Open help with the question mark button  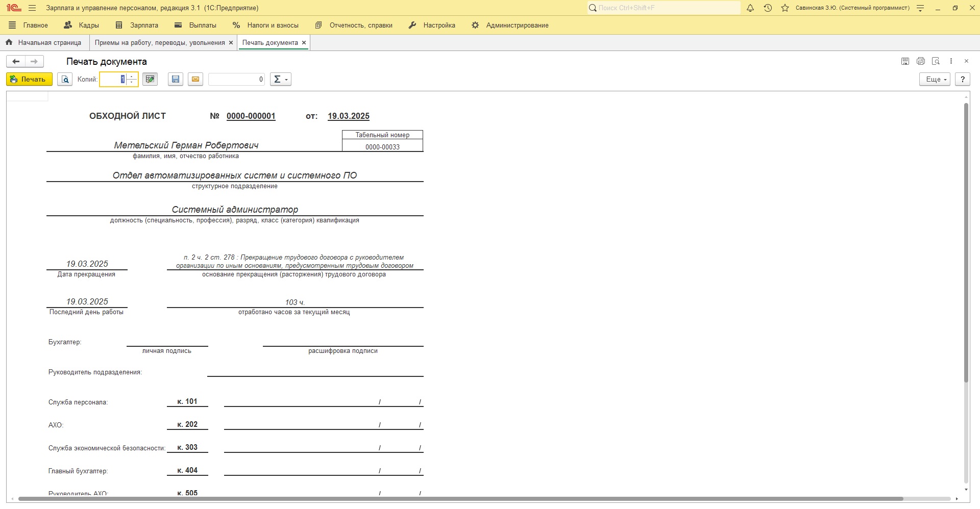tap(963, 79)
